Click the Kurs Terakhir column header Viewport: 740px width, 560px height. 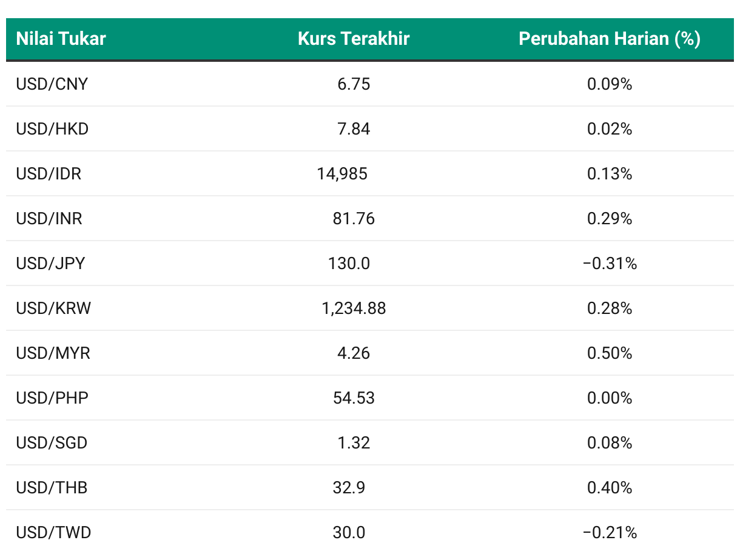pyautogui.click(x=354, y=39)
